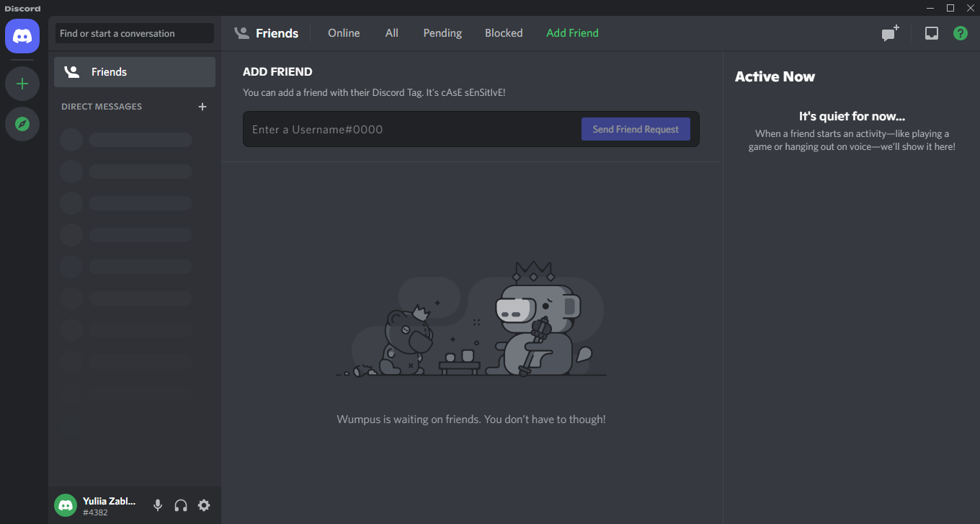Open Explore Public Servers compass icon
The image size is (980, 524).
[x=22, y=124]
